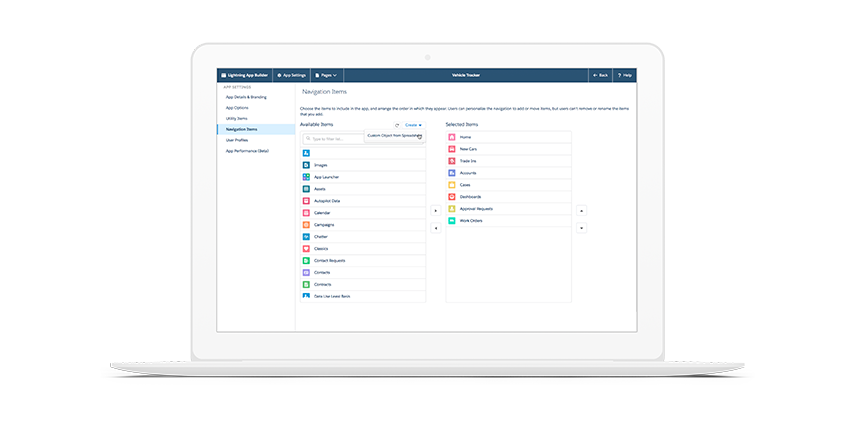Select the Dashboards icon in Selected Items

coord(452,197)
